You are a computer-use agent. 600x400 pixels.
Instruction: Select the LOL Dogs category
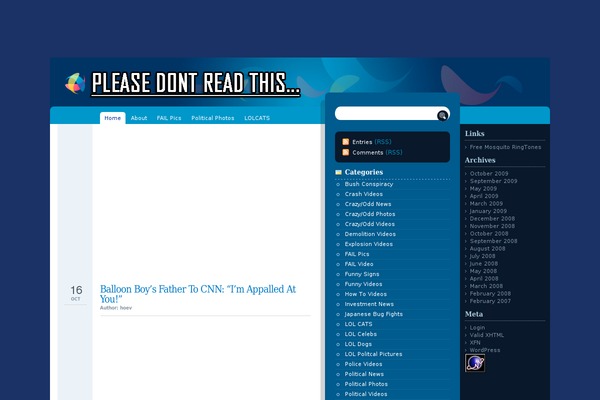[x=358, y=344]
